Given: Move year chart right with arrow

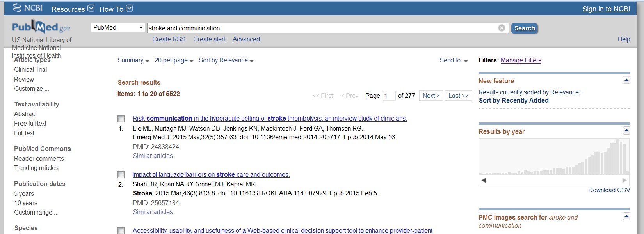Looking at the screenshot, I should tap(624, 180).
